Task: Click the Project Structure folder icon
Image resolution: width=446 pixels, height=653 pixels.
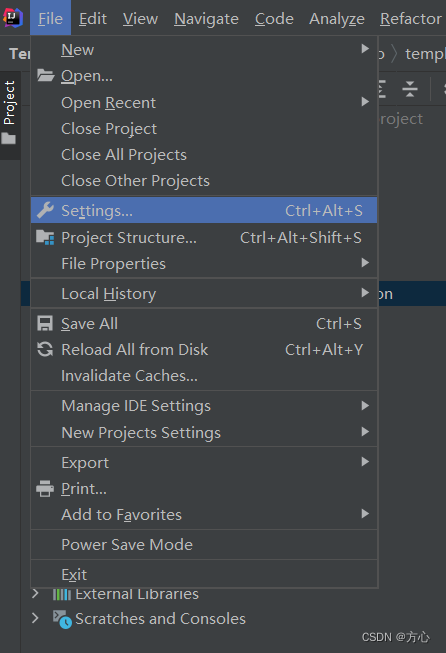Action: (x=45, y=237)
